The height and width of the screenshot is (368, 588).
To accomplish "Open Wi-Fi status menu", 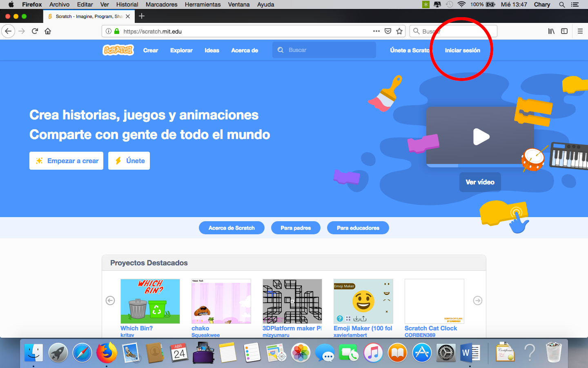I will pos(461,4).
